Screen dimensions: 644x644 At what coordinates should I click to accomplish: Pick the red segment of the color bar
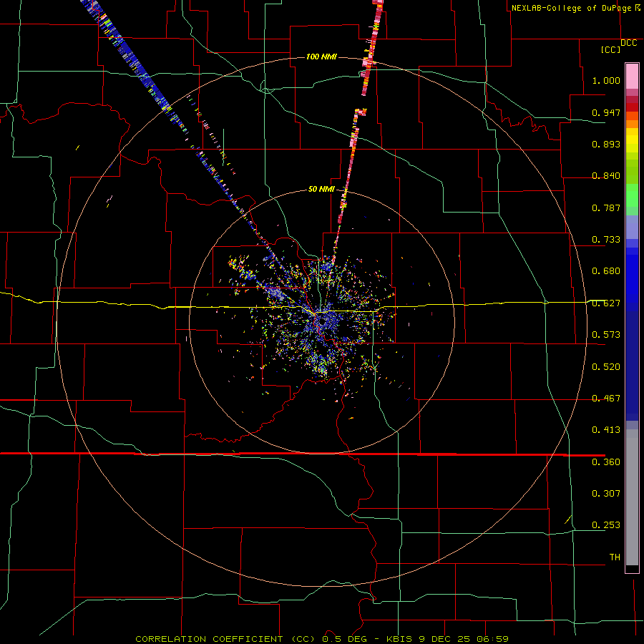[x=632, y=107]
